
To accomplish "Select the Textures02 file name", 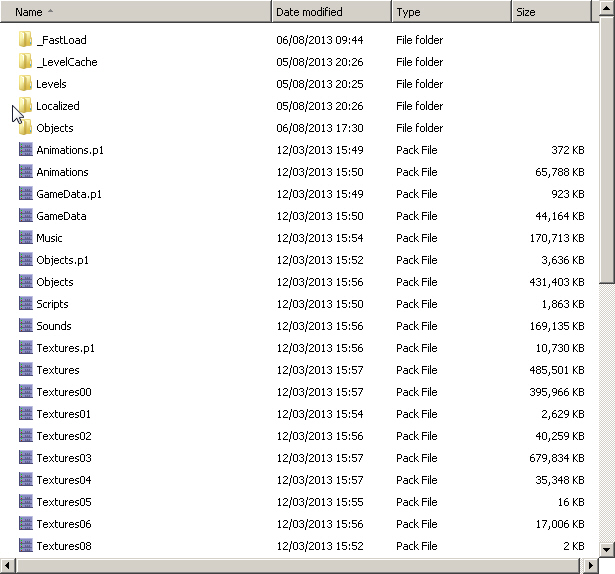I will tap(64, 436).
